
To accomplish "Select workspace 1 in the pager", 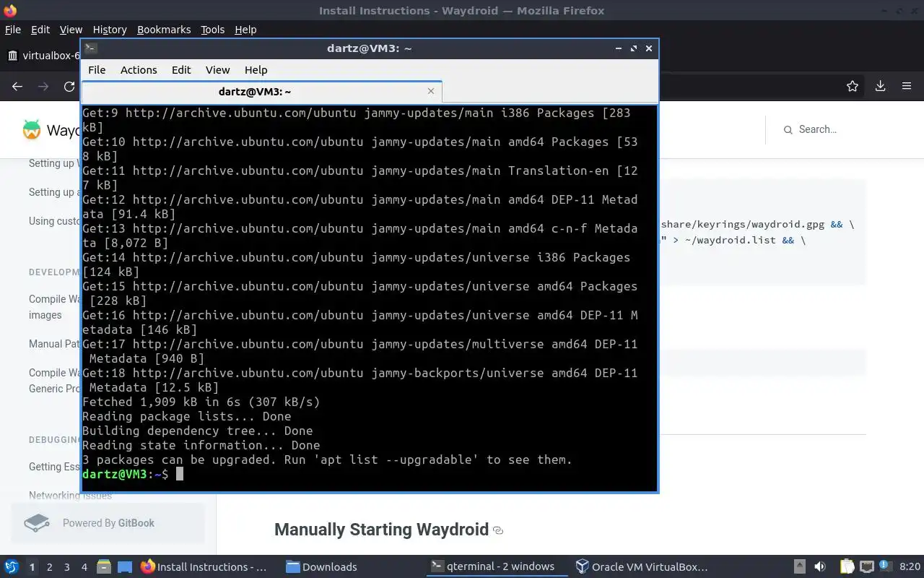I will click(32, 567).
